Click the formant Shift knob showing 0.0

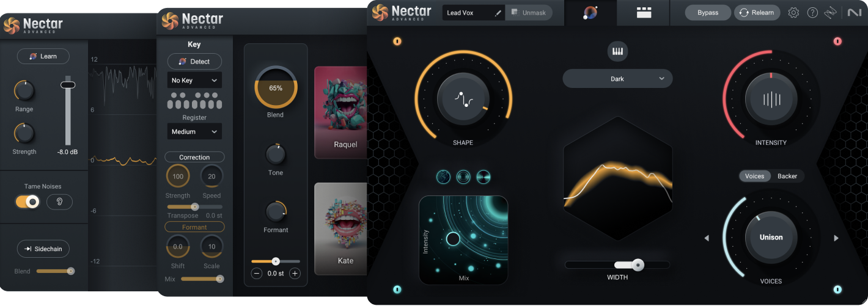tap(178, 246)
